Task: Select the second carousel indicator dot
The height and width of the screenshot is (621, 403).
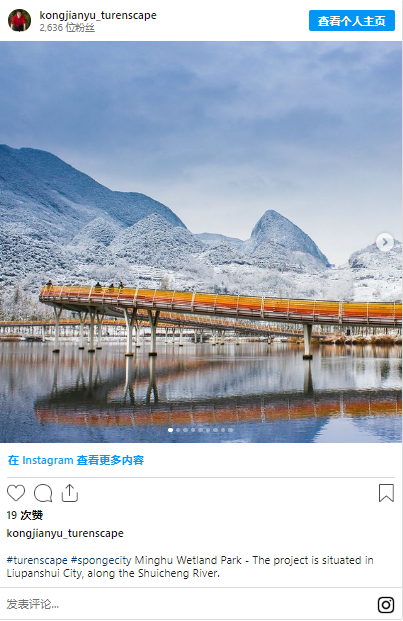Action: tap(178, 430)
